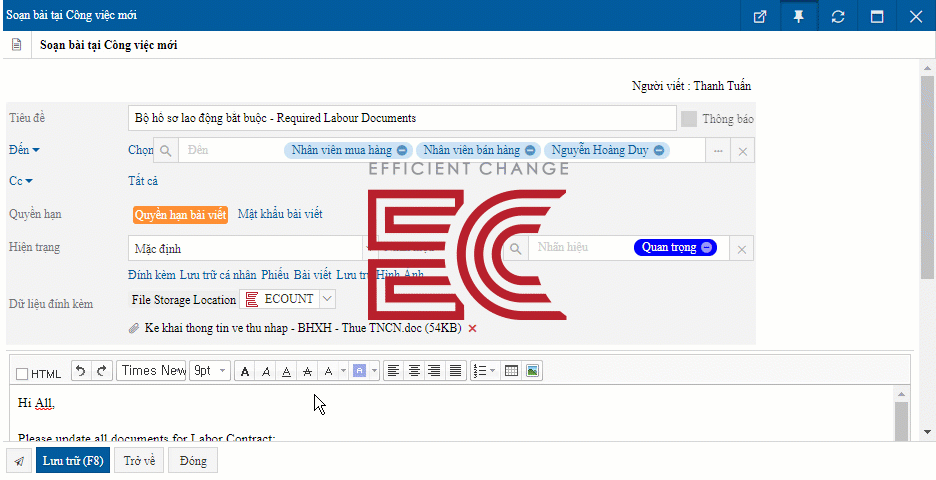Refresh the compose window
Image resolution: width=936 pixels, height=480 pixels.
pos(838,16)
